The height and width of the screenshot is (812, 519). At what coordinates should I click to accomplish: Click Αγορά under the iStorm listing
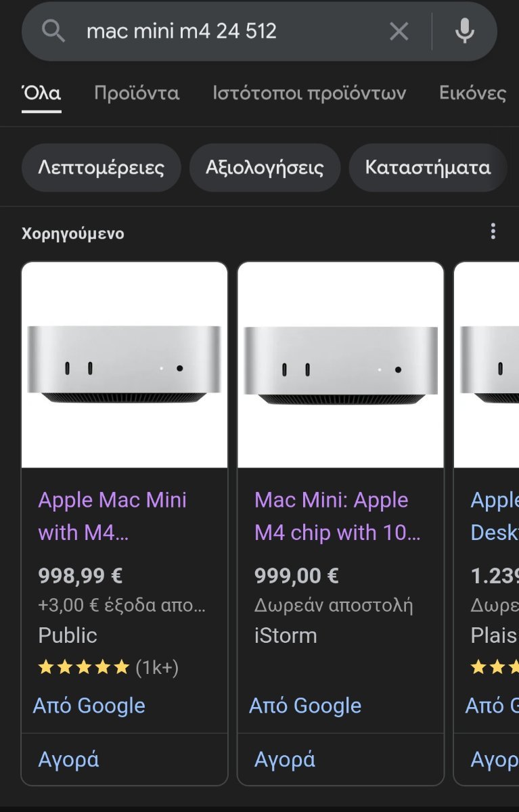285,759
